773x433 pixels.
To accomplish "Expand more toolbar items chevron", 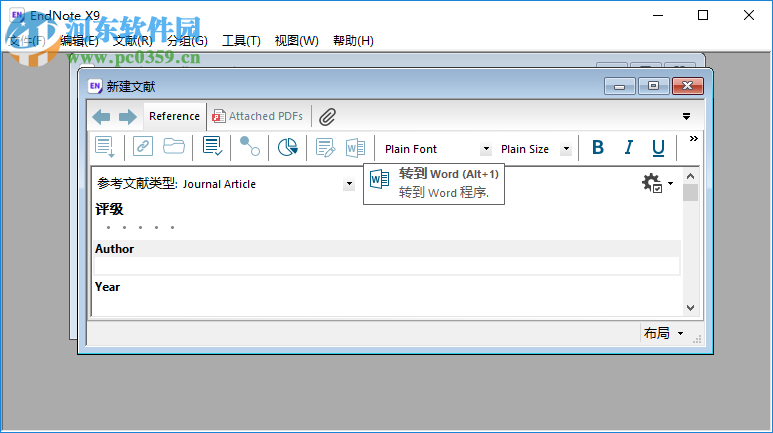I will (694, 139).
